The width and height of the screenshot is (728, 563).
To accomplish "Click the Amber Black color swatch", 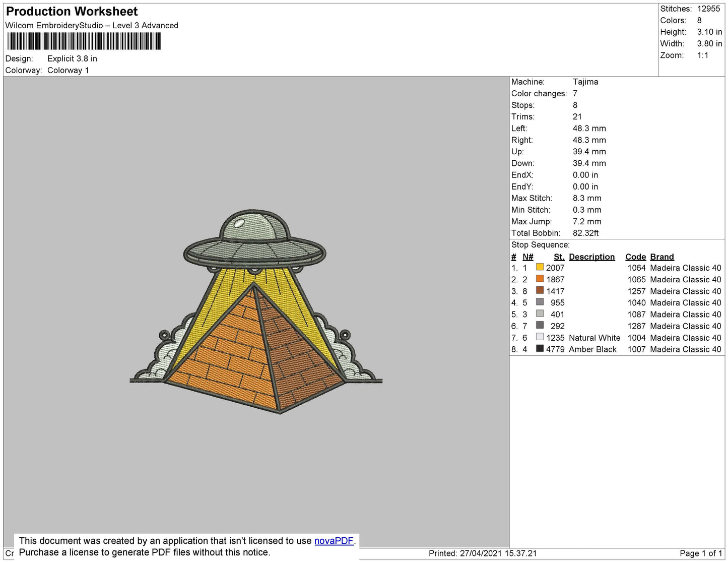I will pyautogui.click(x=540, y=348).
